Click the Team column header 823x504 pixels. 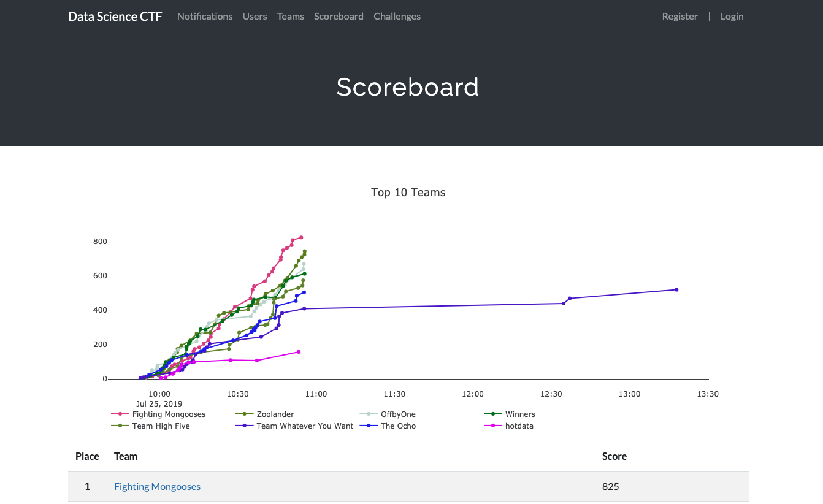(126, 456)
